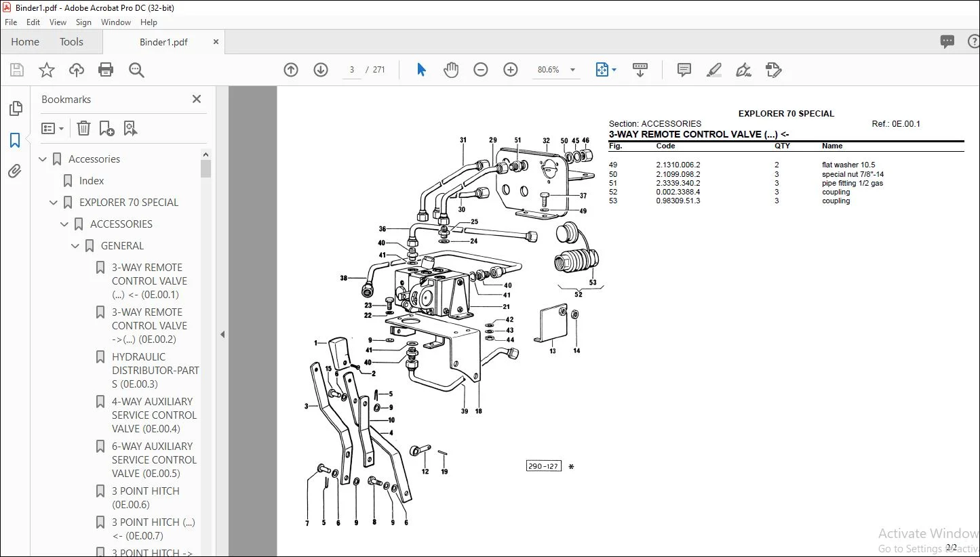The height and width of the screenshot is (557, 980).
Task: Switch to the Tools tab
Action: tap(71, 42)
